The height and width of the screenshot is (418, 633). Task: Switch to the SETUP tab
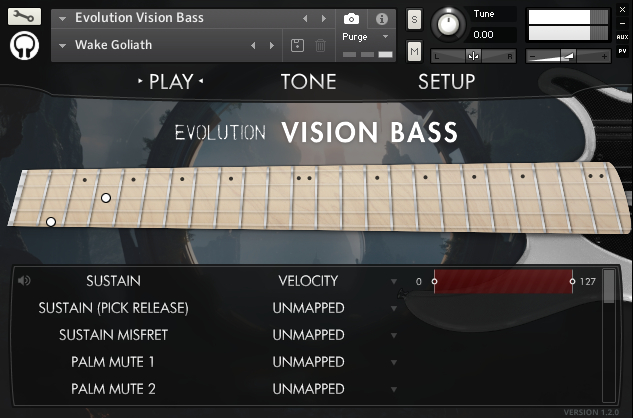click(446, 82)
